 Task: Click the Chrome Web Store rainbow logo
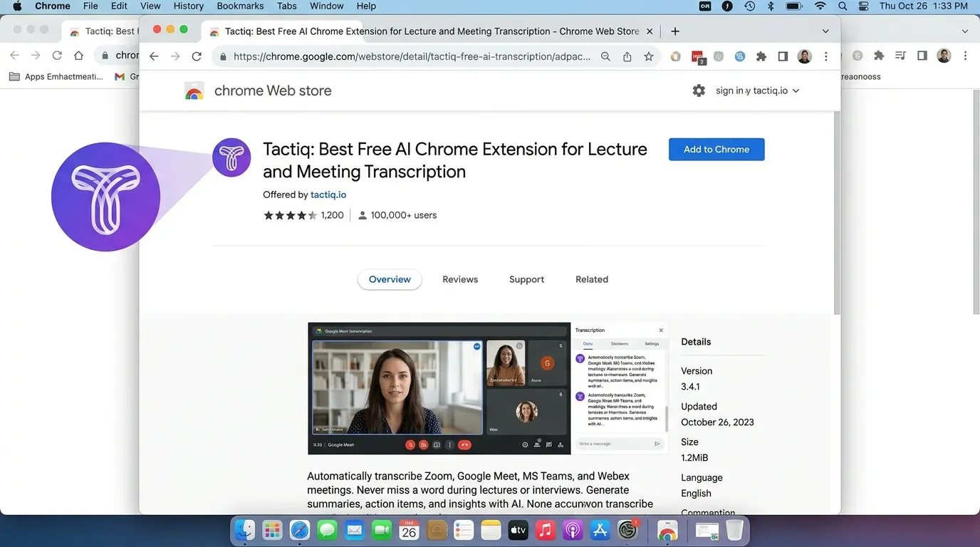(x=194, y=90)
